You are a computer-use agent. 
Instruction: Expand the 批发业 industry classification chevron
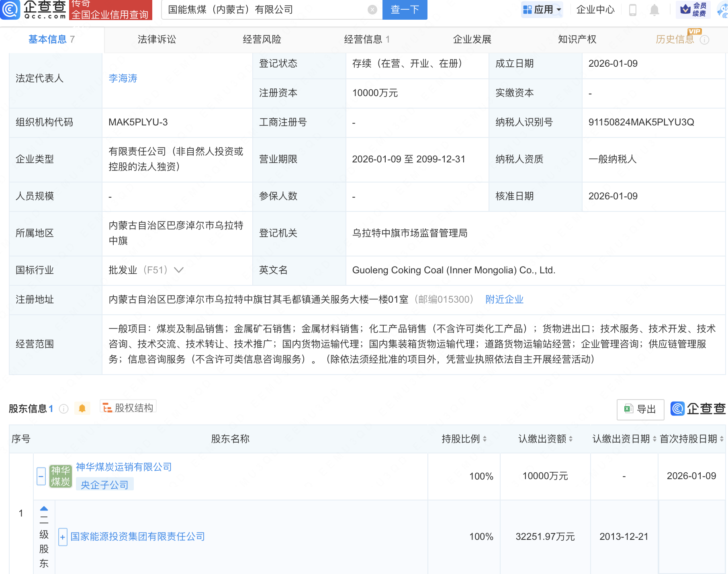tap(179, 270)
